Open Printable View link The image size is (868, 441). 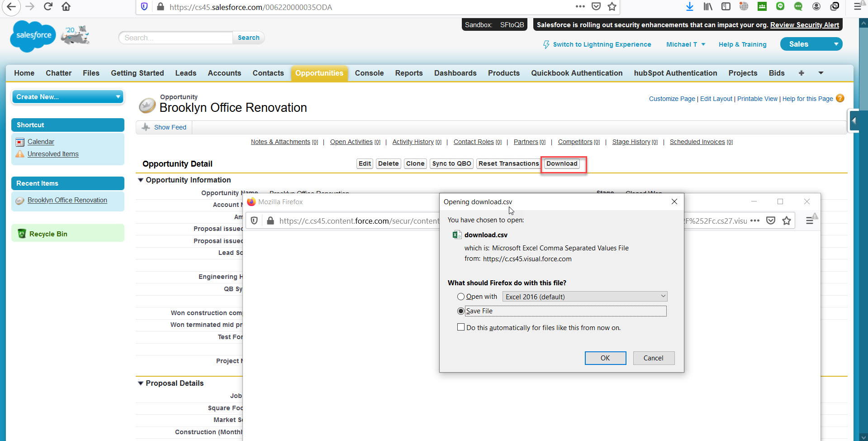pyautogui.click(x=757, y=99)
